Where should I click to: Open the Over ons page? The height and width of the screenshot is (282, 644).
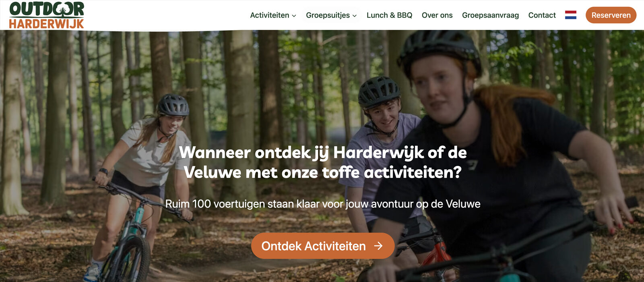pos(437,15)
